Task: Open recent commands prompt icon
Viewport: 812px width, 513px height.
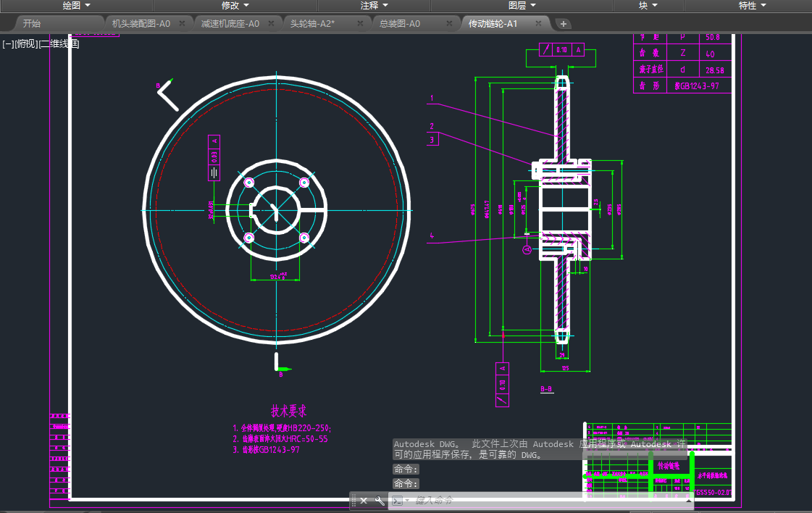Action: (x=398, y=501)
